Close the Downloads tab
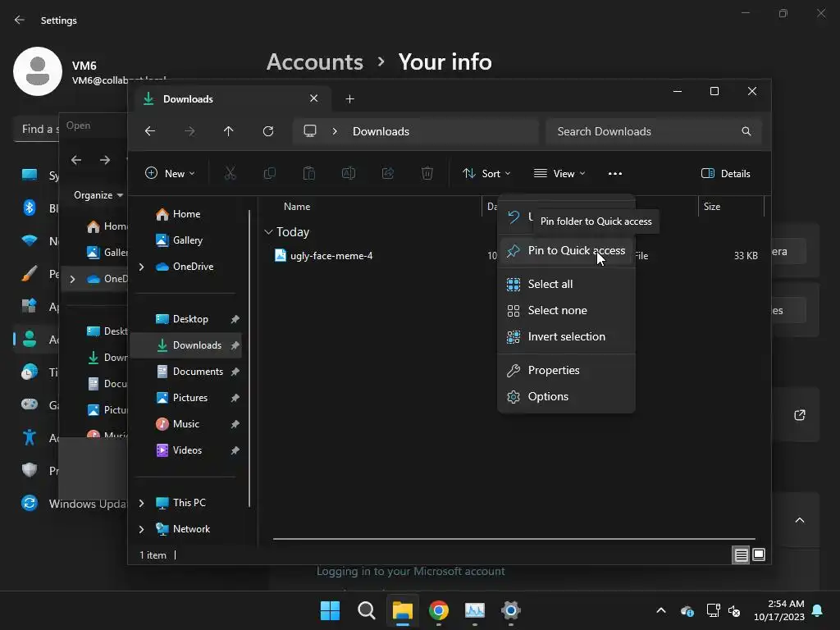Image resolution: width=840 pixels, height=630 pixels. click(x=314, y=98)
